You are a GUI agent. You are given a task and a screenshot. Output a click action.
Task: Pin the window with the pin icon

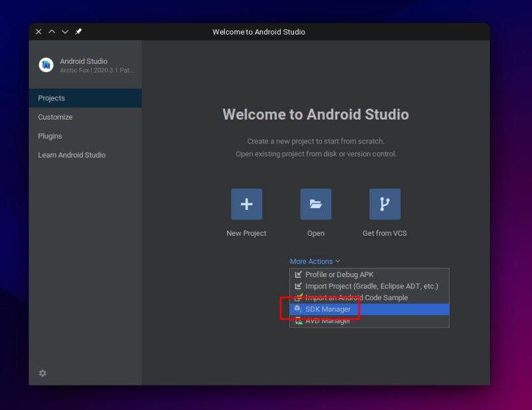tap(78, 31)
